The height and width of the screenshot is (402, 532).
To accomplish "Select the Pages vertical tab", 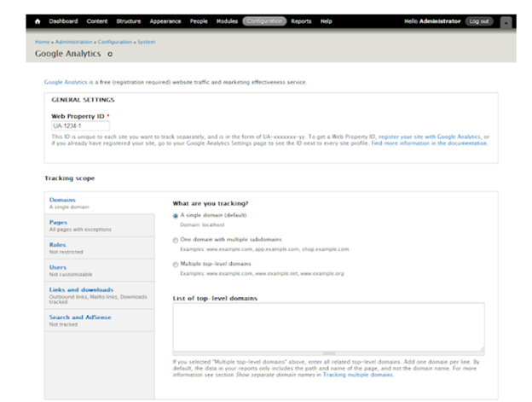I will tap(100, 225).
